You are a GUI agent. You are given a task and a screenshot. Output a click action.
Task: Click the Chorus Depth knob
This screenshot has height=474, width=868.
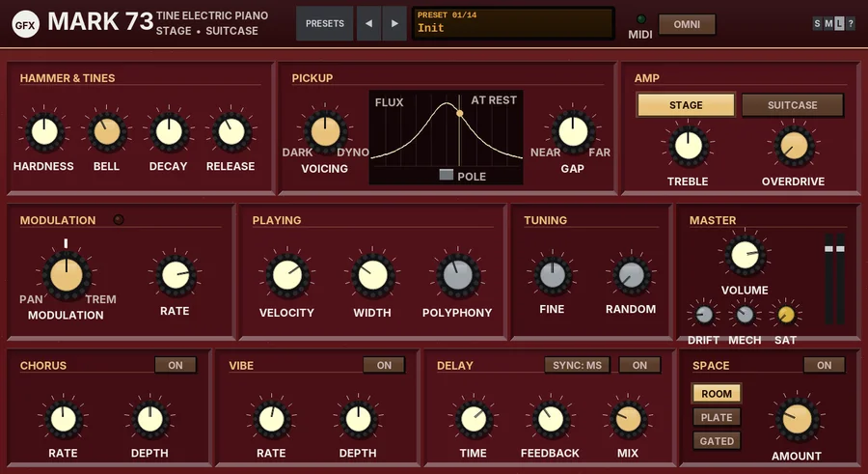[150, 419]
